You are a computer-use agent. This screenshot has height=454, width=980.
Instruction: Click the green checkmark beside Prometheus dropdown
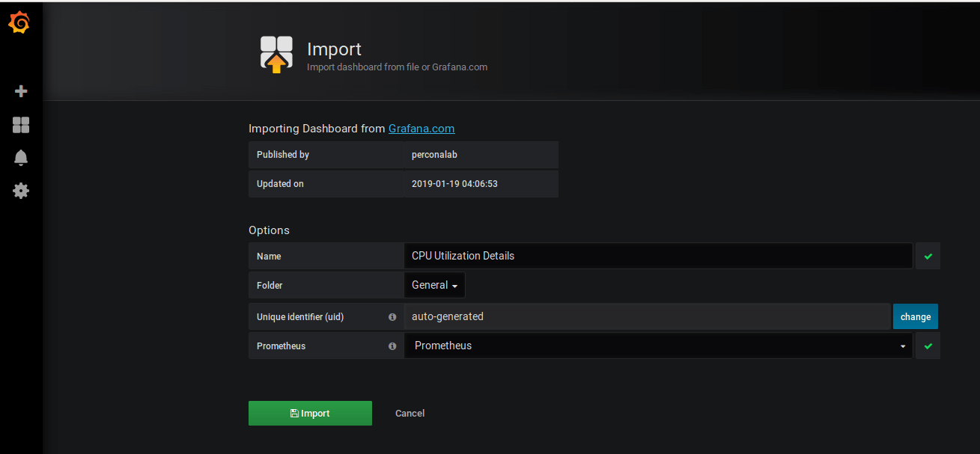pos(928,346)
